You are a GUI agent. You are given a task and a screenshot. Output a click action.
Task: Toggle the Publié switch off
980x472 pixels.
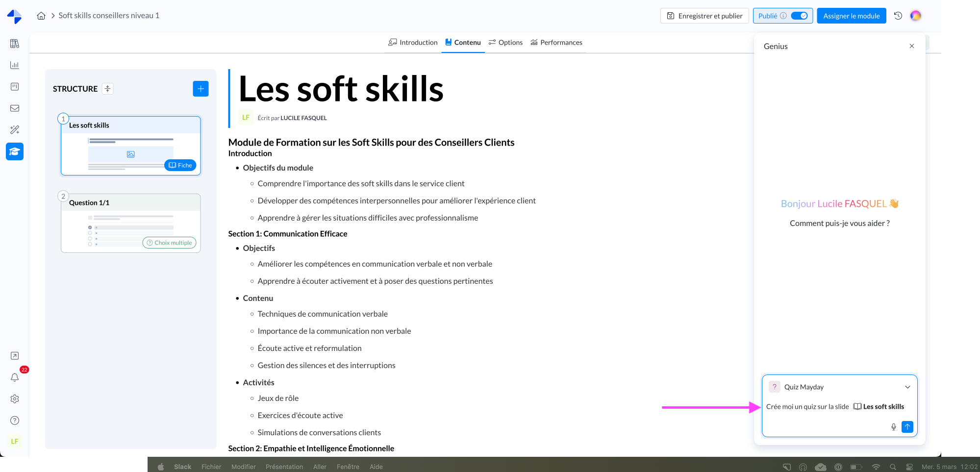point(799,16)
